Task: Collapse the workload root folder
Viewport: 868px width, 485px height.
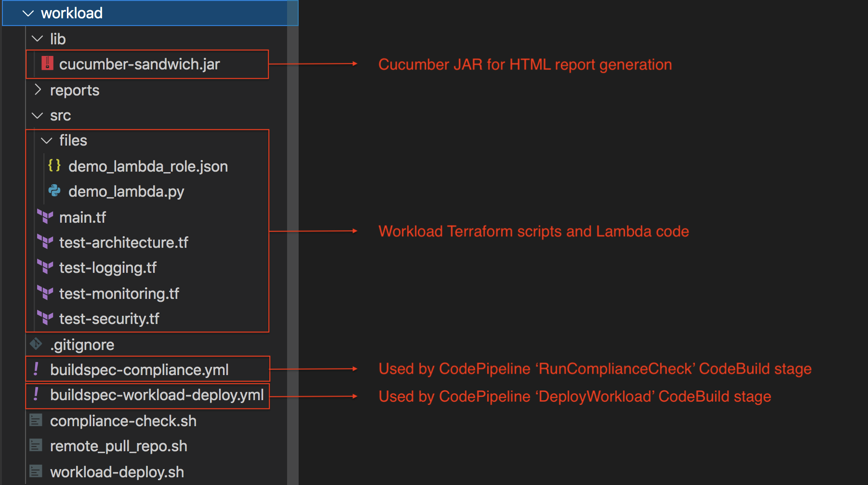Action: pos(27,13)
